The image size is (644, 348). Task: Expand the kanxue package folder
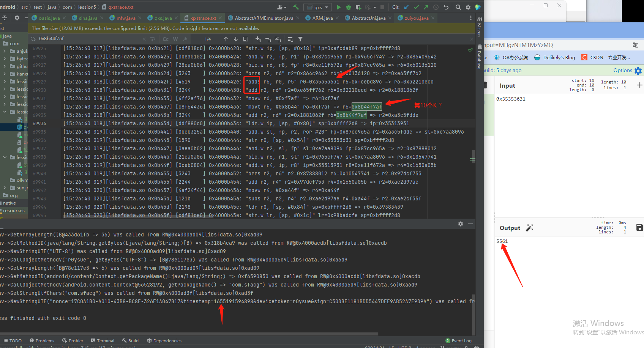click(5, 74)
